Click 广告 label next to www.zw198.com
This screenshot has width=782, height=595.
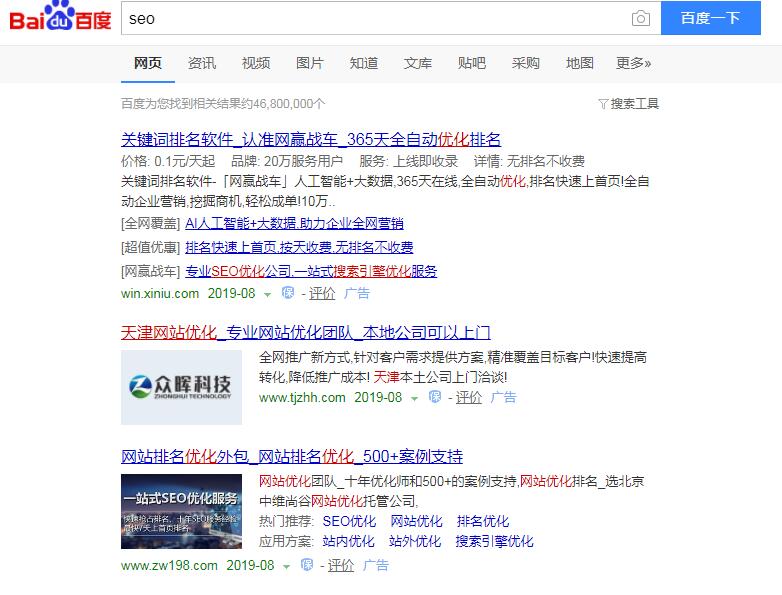[x=376, y=566]
